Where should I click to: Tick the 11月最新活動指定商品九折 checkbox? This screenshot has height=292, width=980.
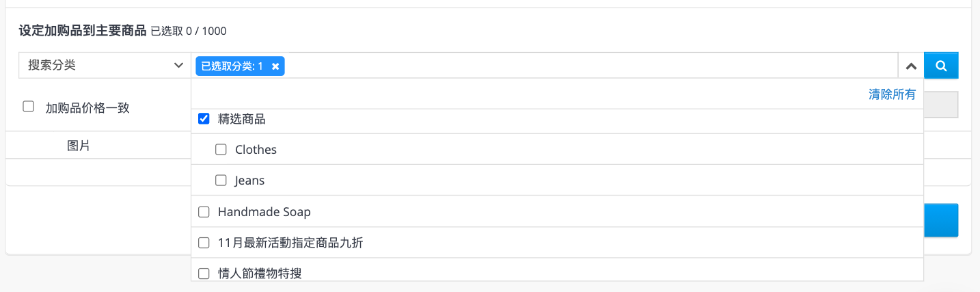(x=203, y=243)
